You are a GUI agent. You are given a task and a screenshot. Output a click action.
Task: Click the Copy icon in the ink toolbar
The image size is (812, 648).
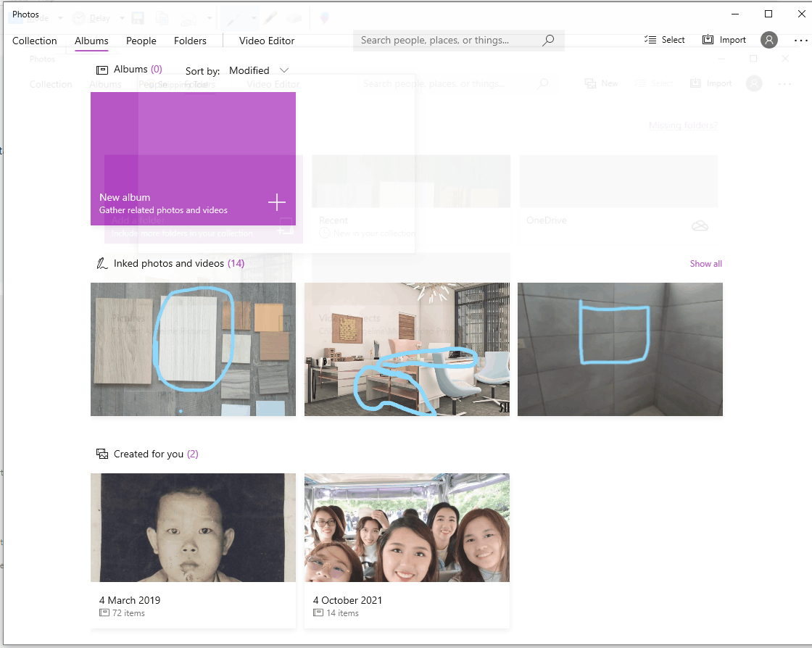163,17
